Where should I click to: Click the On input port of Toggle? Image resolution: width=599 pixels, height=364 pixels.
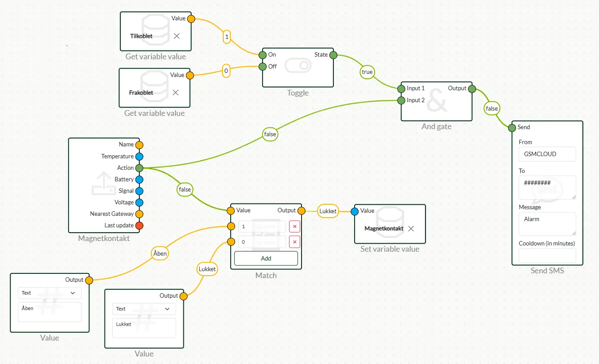[x=263, y=55]
